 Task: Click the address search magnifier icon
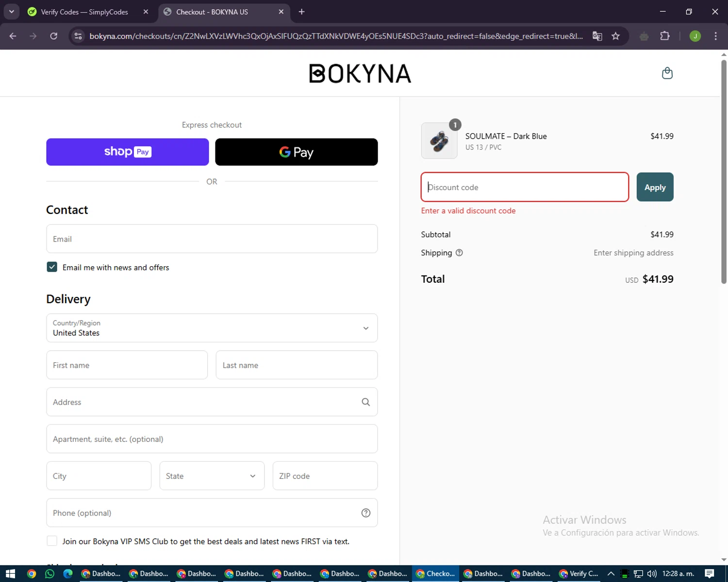pyautogui.click(x=366, y=402)
